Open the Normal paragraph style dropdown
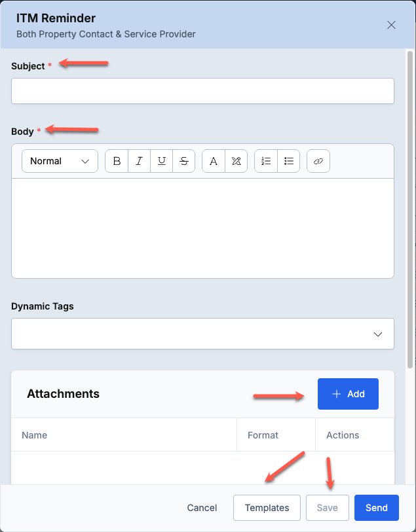Image resolution: width=416 pixels, height=532 pixels. [60, 161]
